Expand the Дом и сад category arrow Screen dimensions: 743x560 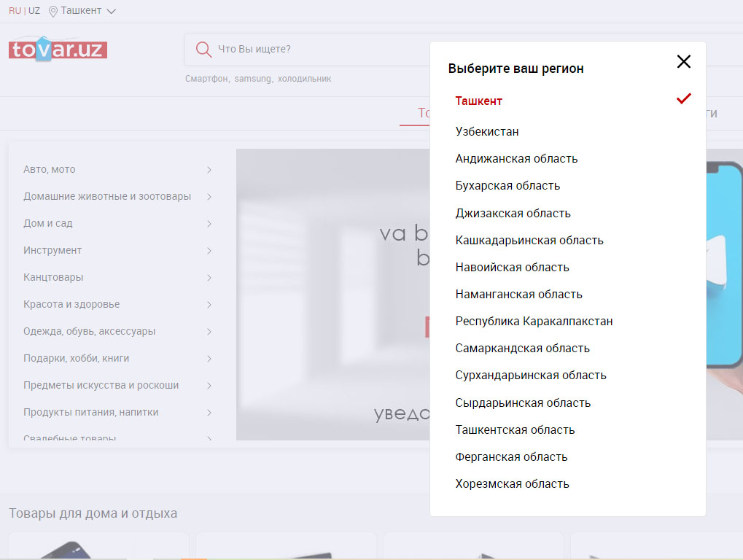coord(209,224)
